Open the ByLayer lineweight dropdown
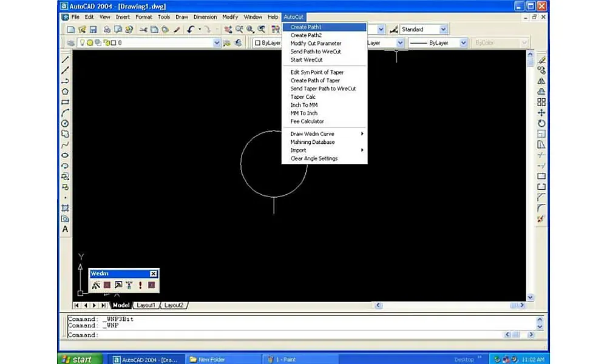 click(463, 43)
